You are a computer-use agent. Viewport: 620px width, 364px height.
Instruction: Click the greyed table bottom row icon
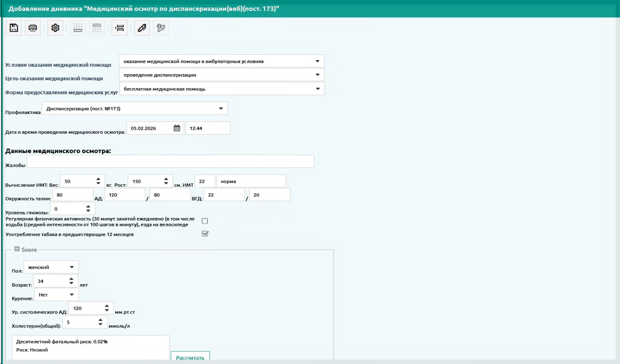(x=78, y=28)
